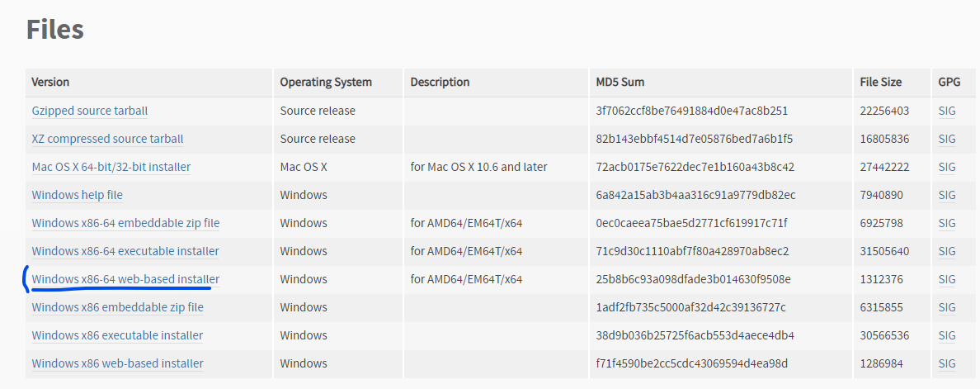Image resolution: width=980 pixels, height=389 pixels.
Task: Select MD5 sum 71c9d30c1110abf7f80a428970ab8ec2
Action: pos(692,251)
